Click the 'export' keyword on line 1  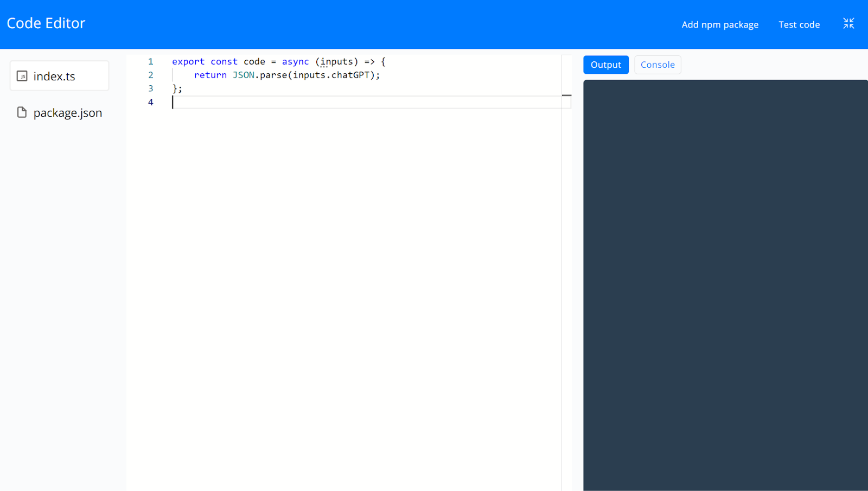[x=188, y=62]
